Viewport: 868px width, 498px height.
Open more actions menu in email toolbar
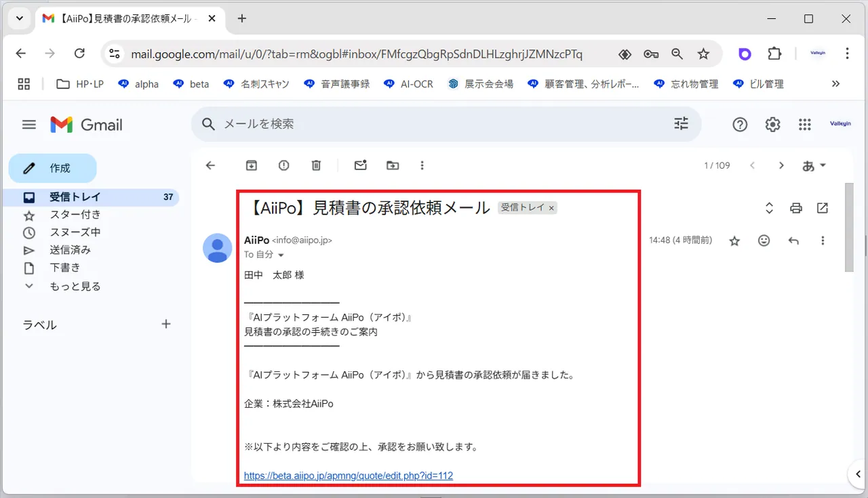click(x=422, y=165)
